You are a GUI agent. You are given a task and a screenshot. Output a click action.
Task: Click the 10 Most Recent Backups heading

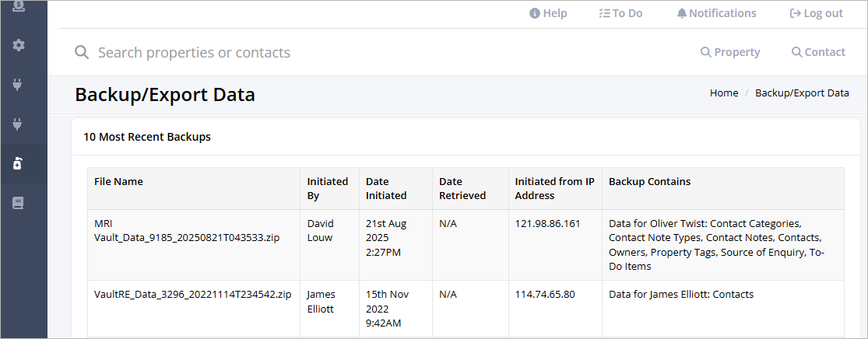pyautogui.click(x=146, y=137)
